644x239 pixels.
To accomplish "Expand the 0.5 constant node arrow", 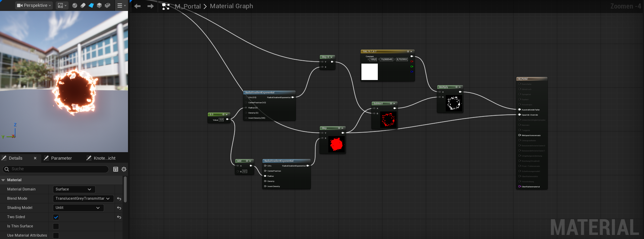I will (x=227, y=115).
